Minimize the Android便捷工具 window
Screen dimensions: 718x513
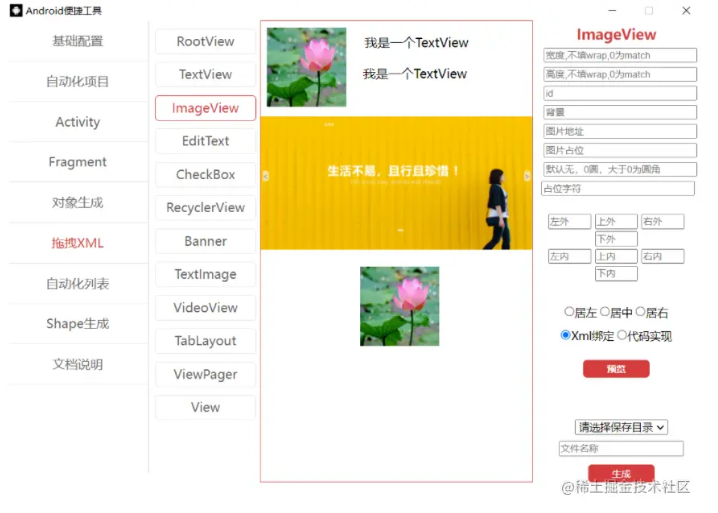(612, 11)
